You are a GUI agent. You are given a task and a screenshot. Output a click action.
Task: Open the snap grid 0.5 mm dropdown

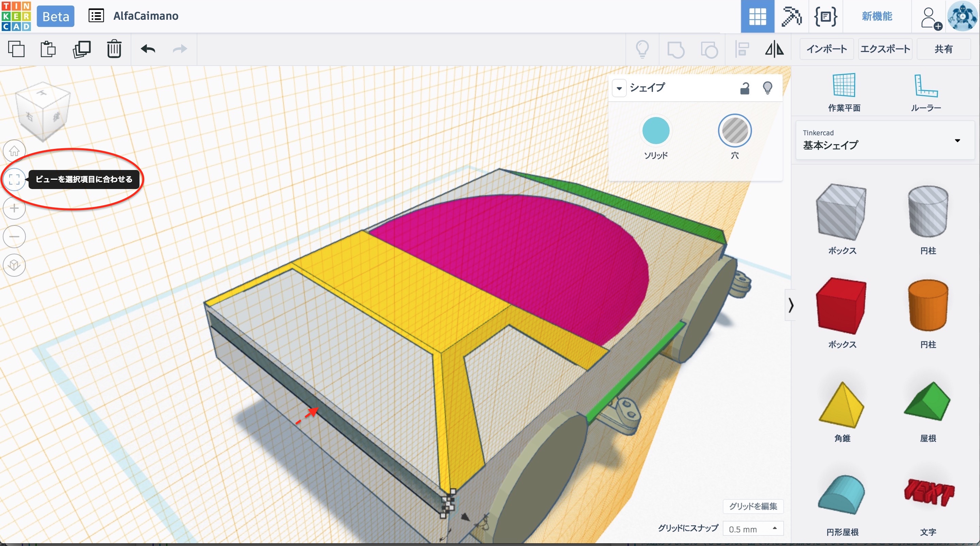[x=752, y=529]
